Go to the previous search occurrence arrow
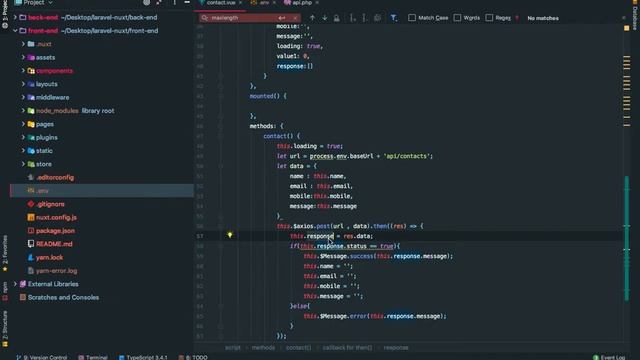The height and width of the screenshot is (360, 640). pos(312,18)
